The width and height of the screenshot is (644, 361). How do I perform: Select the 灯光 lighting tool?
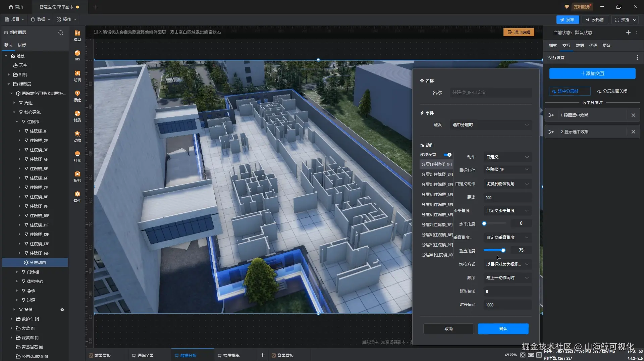click(x=77, y=156)
